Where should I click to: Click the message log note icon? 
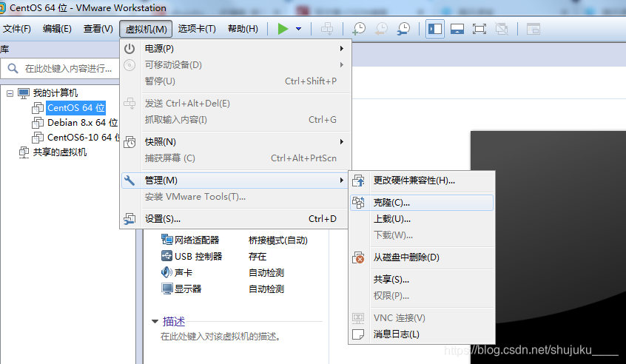(x=358, y=334)
